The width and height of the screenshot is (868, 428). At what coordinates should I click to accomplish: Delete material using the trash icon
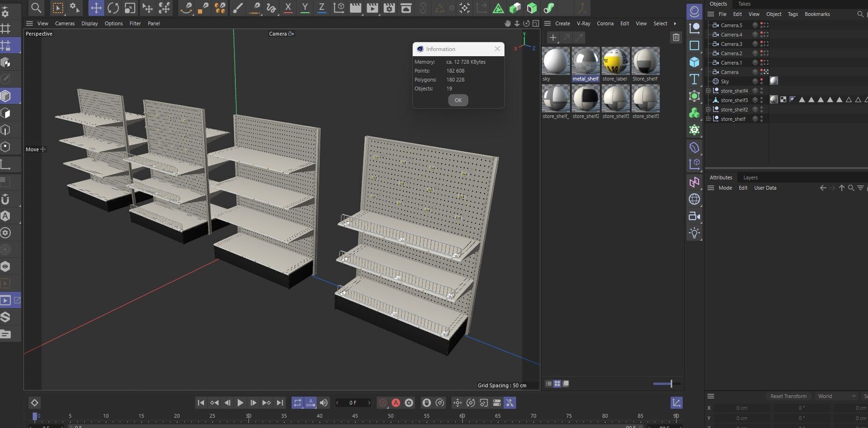(676, 37)
